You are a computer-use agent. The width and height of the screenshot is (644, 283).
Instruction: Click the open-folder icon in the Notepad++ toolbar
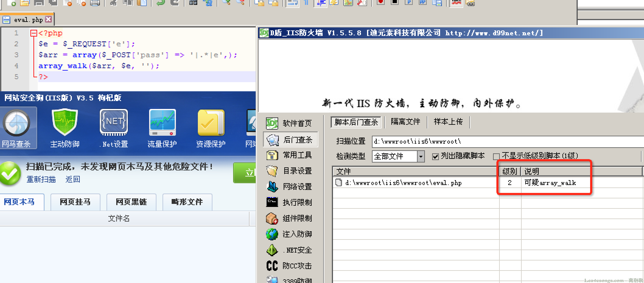[x=25, y=3]
